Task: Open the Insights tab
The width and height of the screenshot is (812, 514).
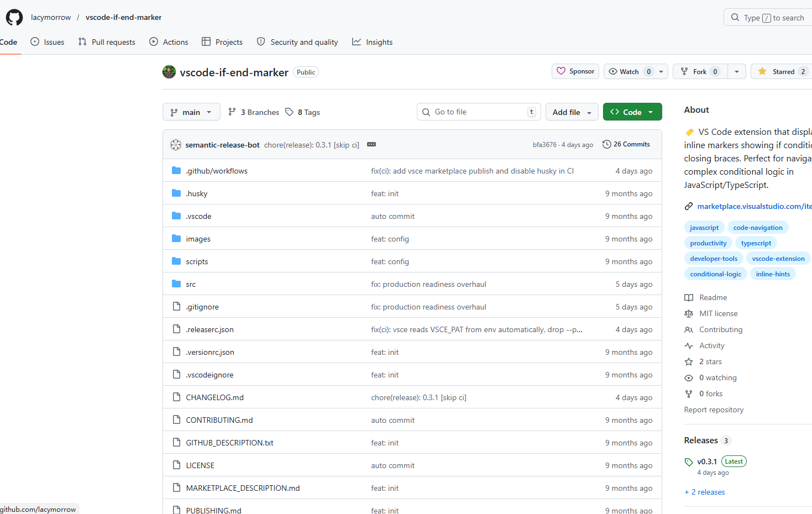Action: (x=373, y=42)
